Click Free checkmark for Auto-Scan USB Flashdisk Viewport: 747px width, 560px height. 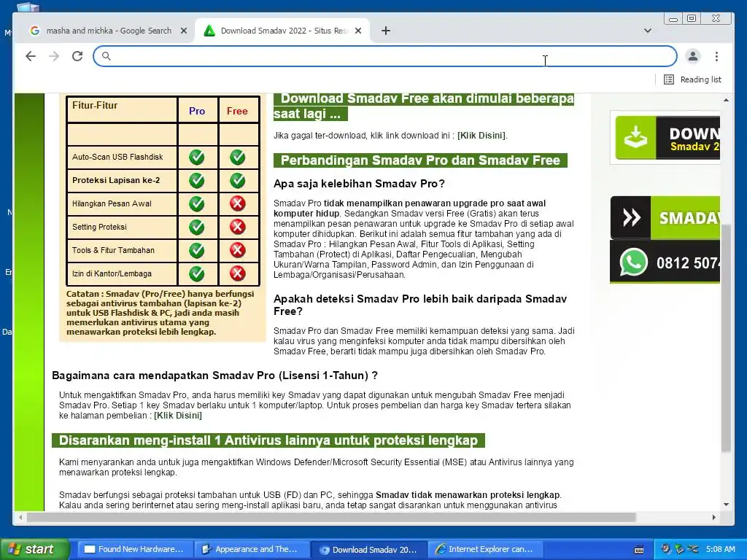[237, 157]
